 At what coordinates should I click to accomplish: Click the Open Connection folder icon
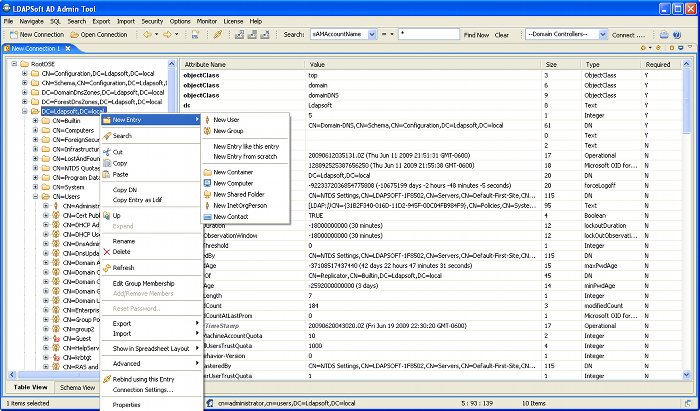tap(74, 34)
